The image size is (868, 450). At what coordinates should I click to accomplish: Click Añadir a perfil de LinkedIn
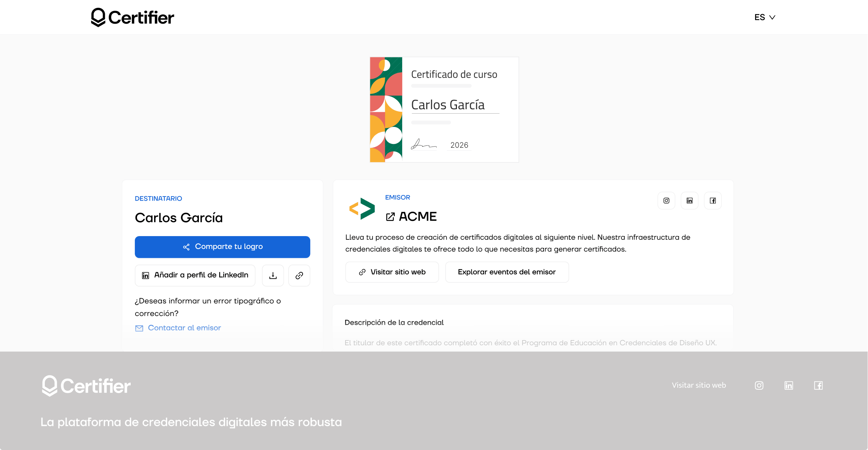(x=195, y=275)
